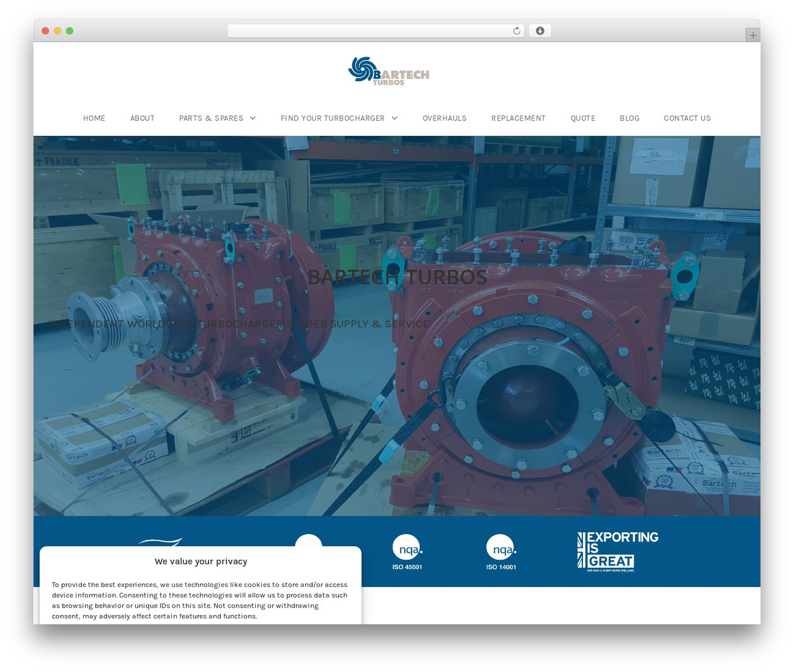Click the green maximize window button
The height and width of the screenshot is (672, 794).
pos(69,31)
